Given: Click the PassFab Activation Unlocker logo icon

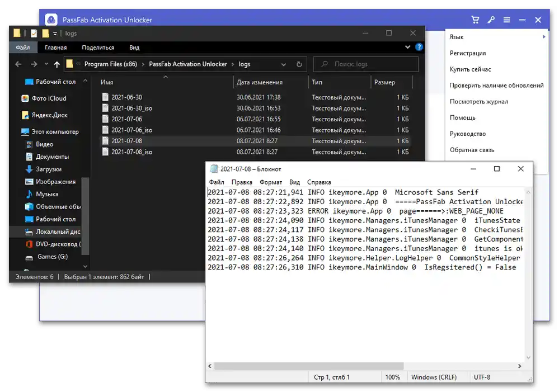Looking at the screenshot, I should [51, 20].
